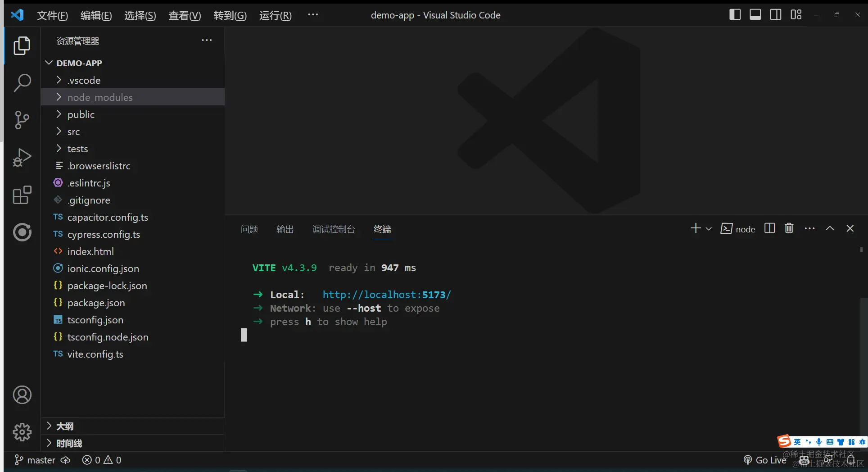Open the tsconfig.json file

[x=133, y=320]
